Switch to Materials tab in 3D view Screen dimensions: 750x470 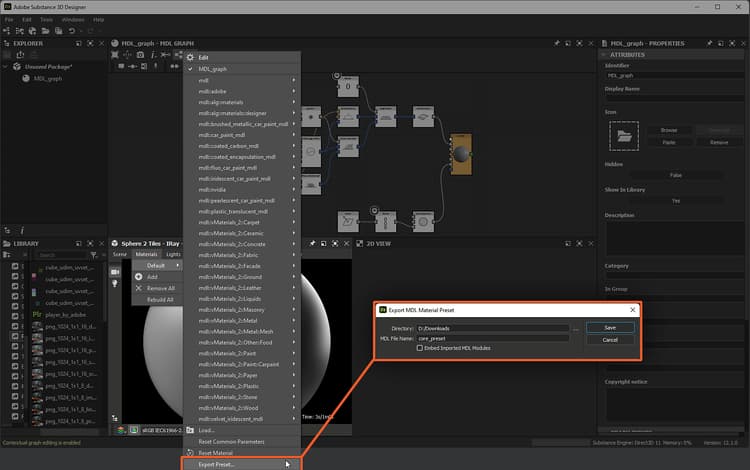pos(146,254)
